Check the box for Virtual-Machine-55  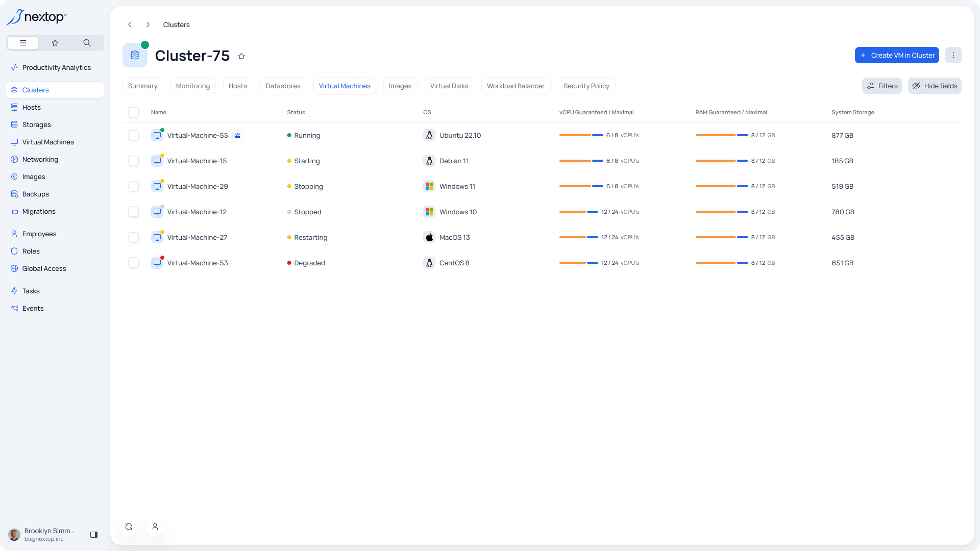[x=134, y=135]
